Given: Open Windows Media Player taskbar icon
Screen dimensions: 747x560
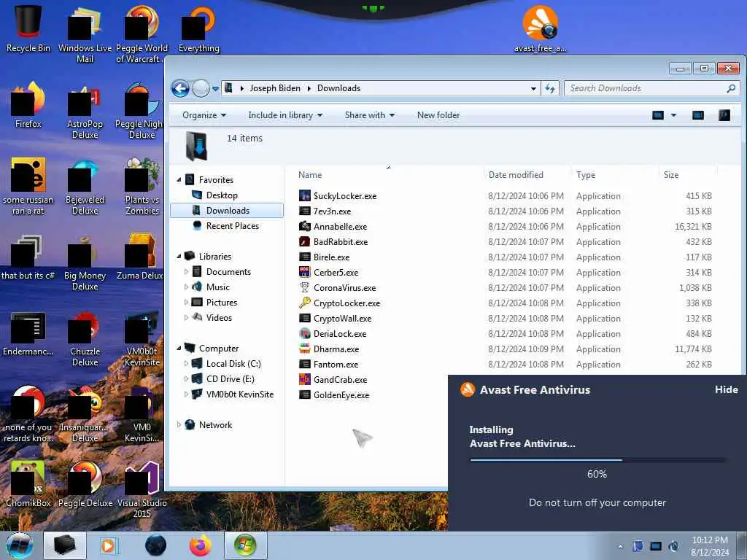Looking at the screenshot, I should (108, 545).
